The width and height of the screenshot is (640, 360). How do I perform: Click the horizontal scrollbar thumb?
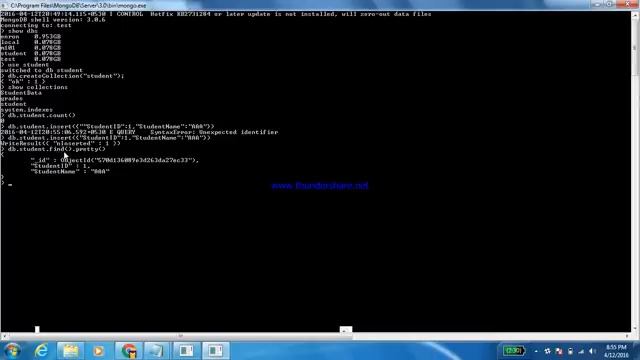180,336
